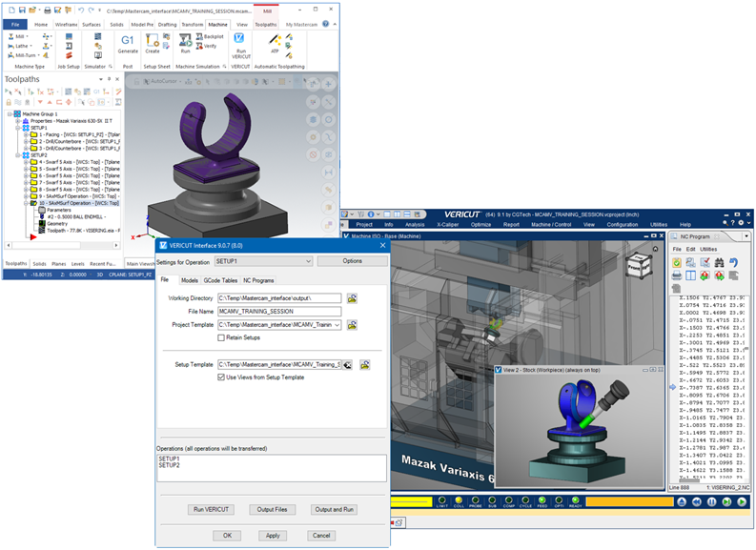Click the browse icon next to Setup Template

(x=365, y=365)
